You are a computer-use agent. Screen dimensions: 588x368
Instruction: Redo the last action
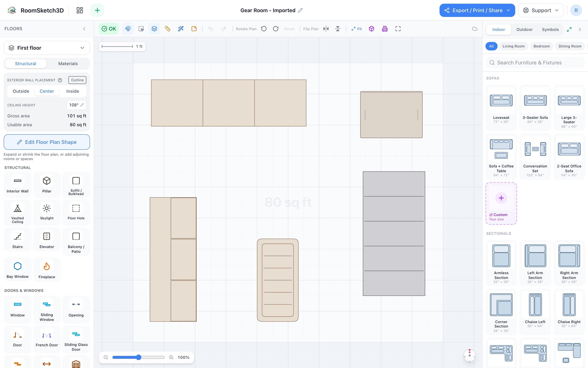pyautogui.click(x=224, y=29)
